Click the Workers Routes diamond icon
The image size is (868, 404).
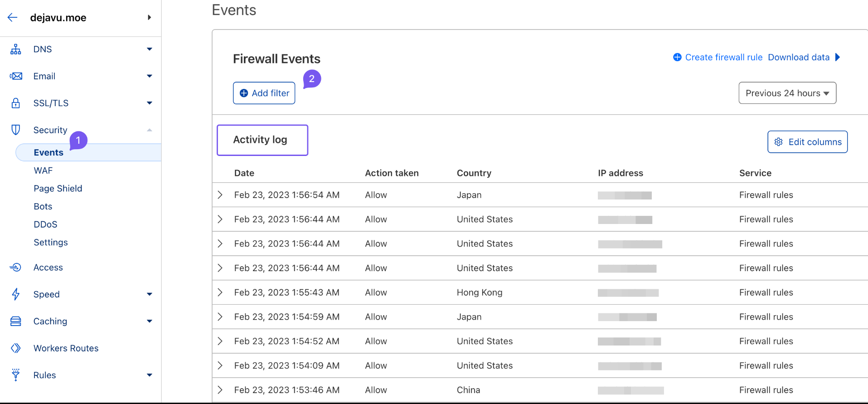point(16,348)
